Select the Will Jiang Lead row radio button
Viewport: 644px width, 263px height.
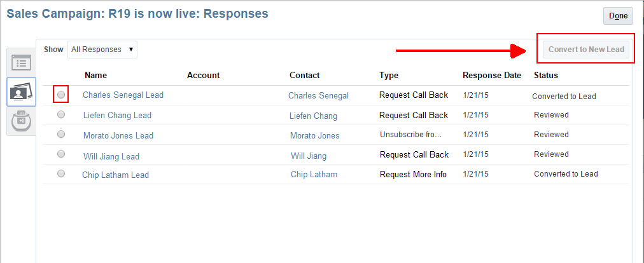[x=61, y=154]
